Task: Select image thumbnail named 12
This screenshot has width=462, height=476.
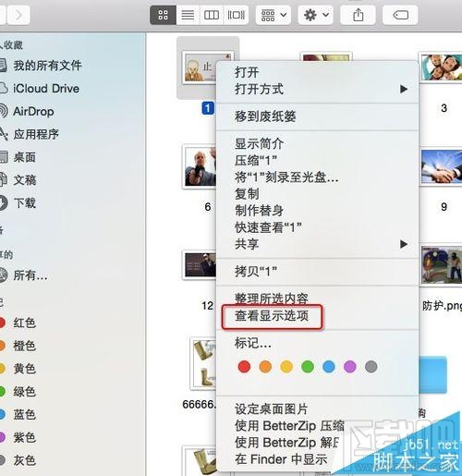Action: point(200,265)
